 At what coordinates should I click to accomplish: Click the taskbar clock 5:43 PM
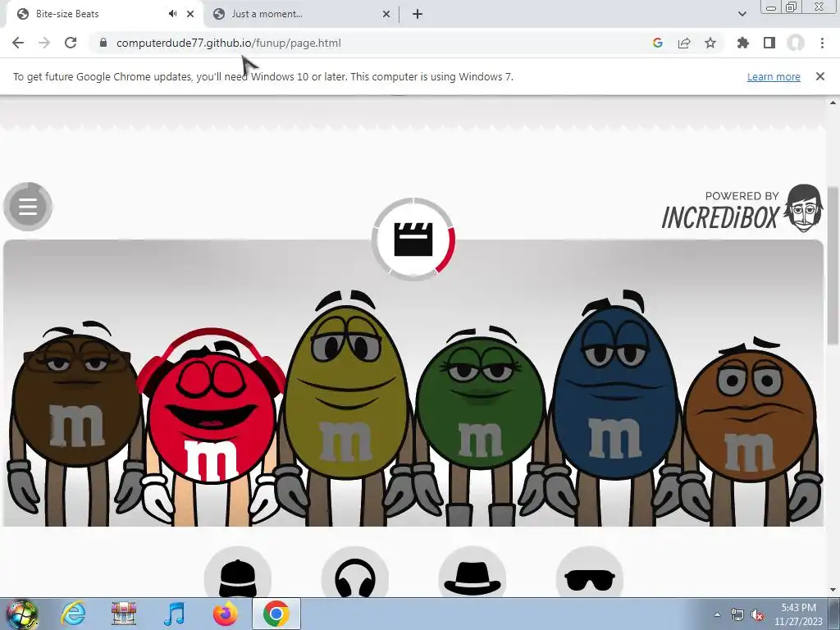(x=798, y=614)
